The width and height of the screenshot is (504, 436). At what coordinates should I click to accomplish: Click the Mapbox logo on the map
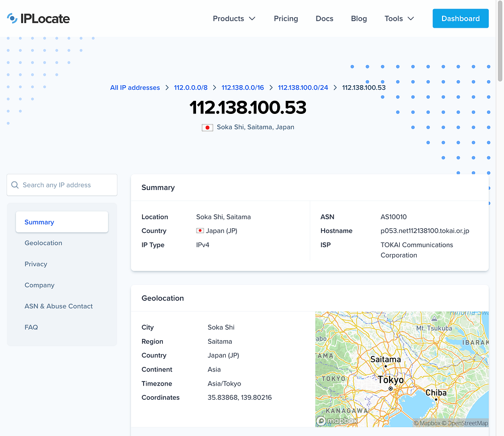click(x=337, y=420)
